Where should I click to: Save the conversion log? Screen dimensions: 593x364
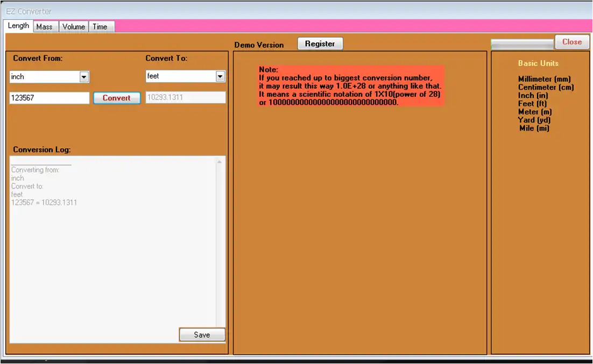[202, 335]
